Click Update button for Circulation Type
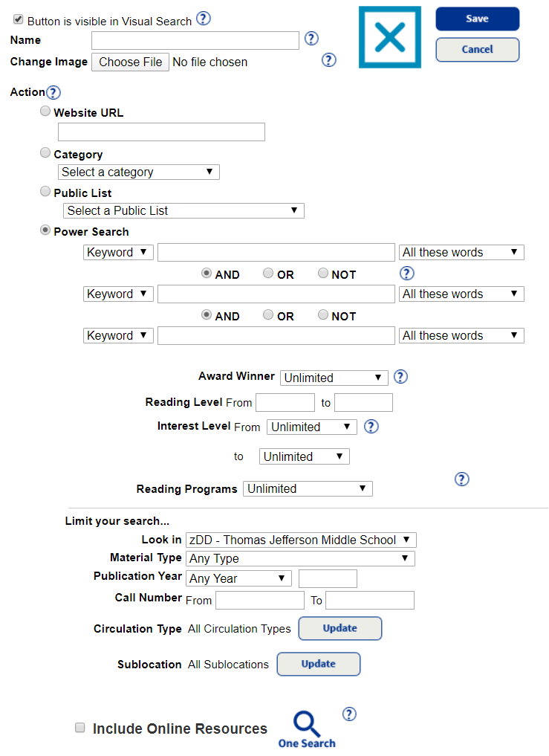 click(x=340, y=628)
